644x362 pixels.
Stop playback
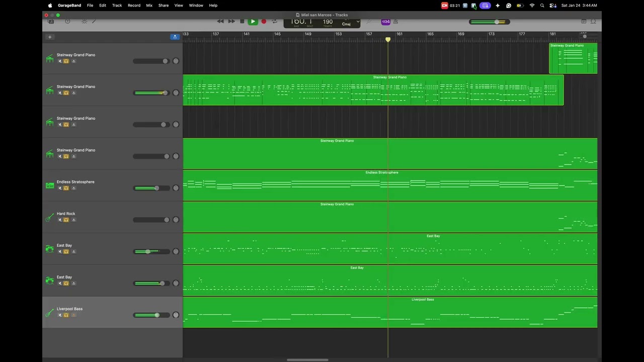(x=242, y=22)
